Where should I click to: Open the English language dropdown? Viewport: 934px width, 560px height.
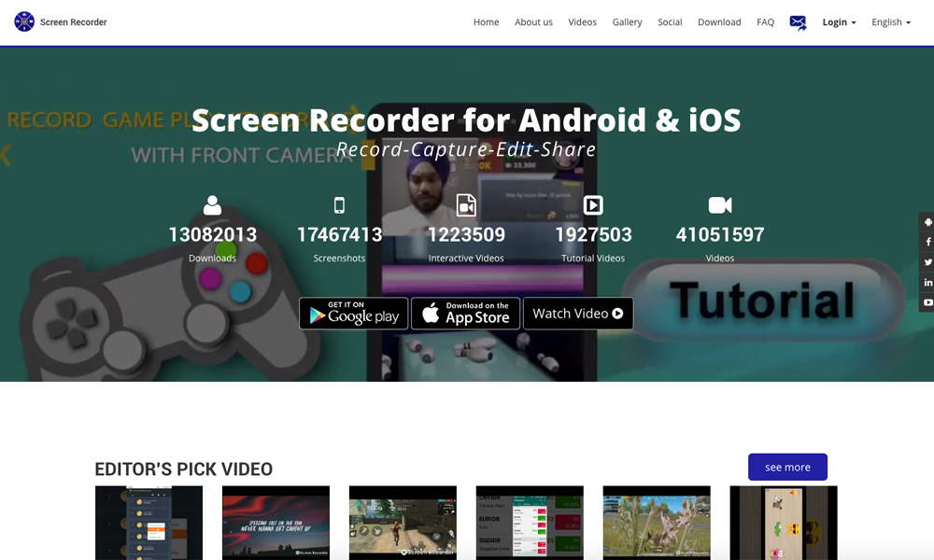click(x=891, y=22)
